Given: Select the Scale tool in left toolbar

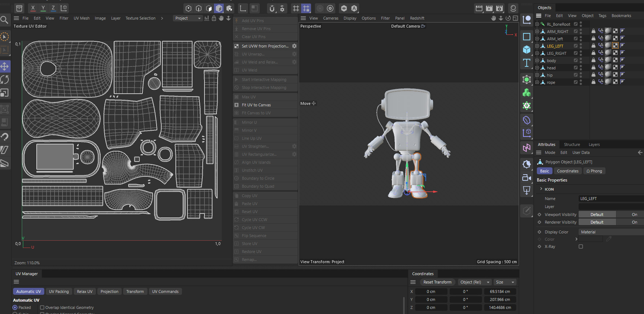Looking at the screenshot, I should pyautogui.click(x=5, y=93).
